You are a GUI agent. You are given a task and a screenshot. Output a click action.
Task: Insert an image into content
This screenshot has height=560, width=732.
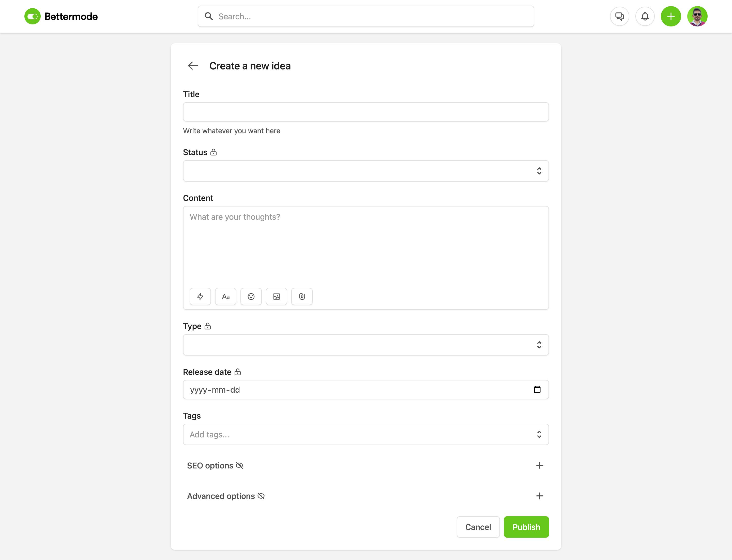tap(276, 296)
